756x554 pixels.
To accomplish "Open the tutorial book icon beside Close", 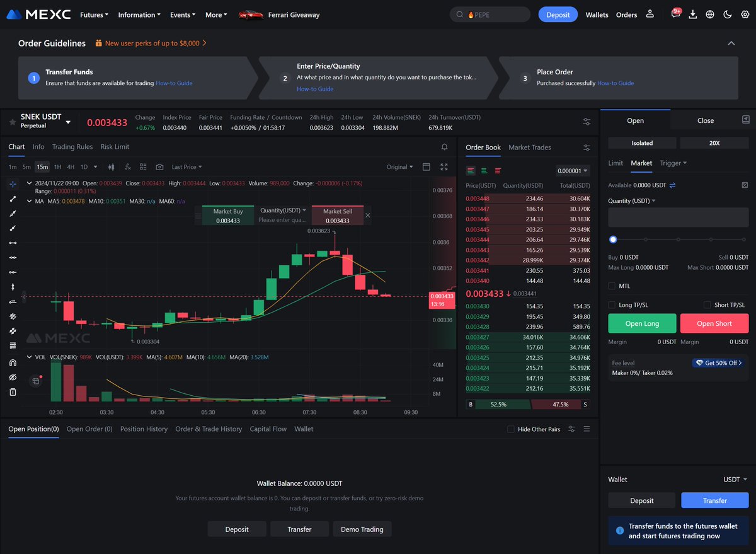I will (x=745, y=119).
